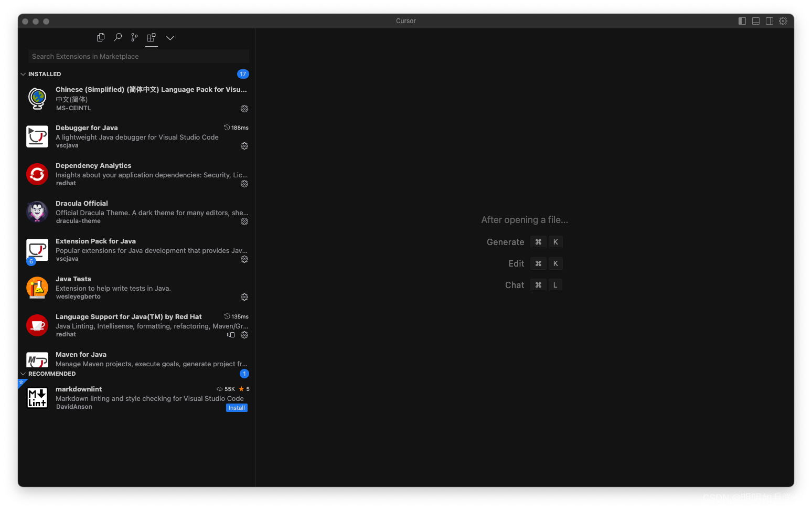Screen dimensions: 812x509
Task: Open the Explorer files view icon
Action: click(101, 37)
